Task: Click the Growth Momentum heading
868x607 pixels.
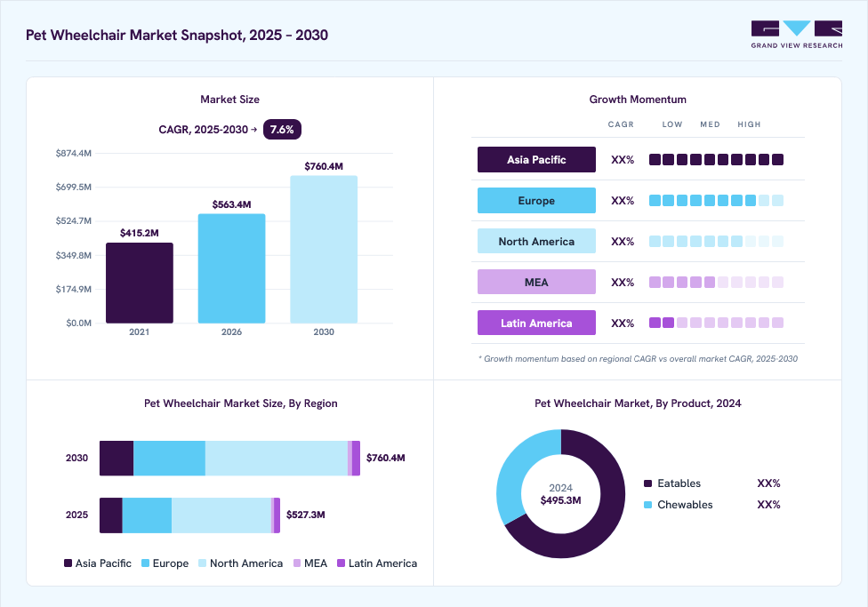Action: [638, 100]
